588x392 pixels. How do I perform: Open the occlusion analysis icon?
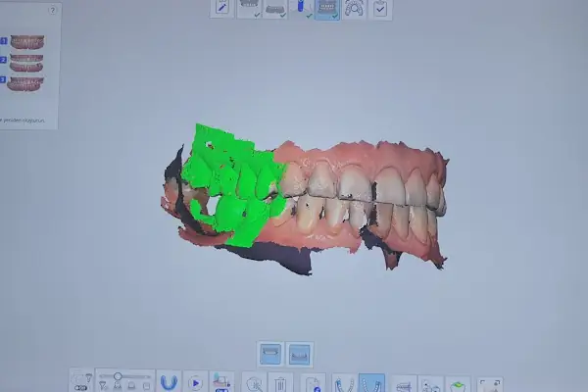click(404, 384)
